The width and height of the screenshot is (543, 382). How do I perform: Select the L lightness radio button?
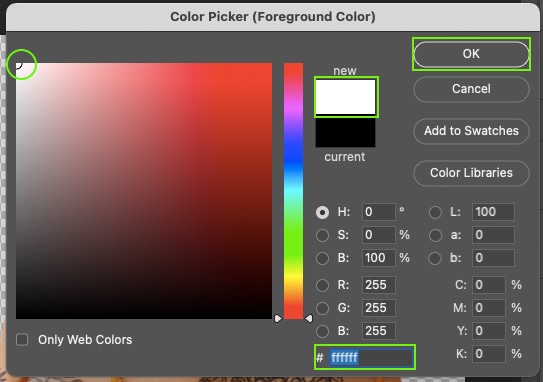coord(435,212)
